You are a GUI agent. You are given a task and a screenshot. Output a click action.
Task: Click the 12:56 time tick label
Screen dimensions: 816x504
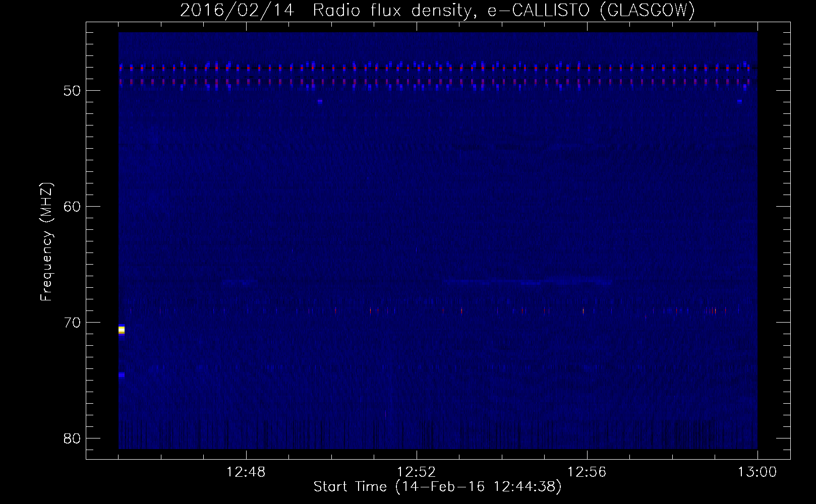coord(587,472)
